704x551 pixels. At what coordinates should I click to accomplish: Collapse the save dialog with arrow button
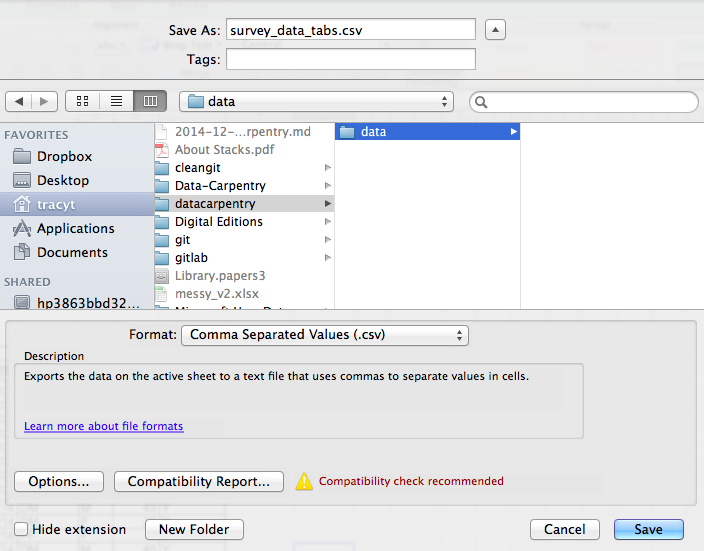click(x=495, y=30)
